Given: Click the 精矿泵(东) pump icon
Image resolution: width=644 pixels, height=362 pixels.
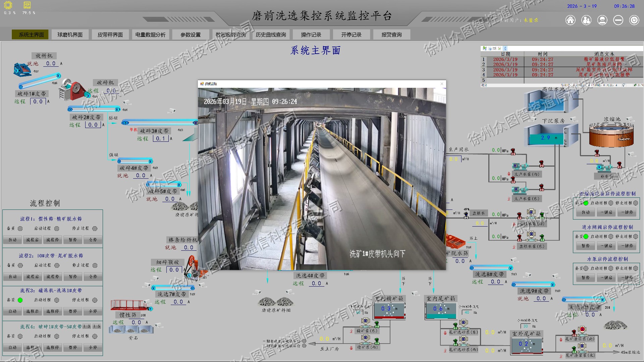Looking at the screenshot, I should [x=366, y=322].
